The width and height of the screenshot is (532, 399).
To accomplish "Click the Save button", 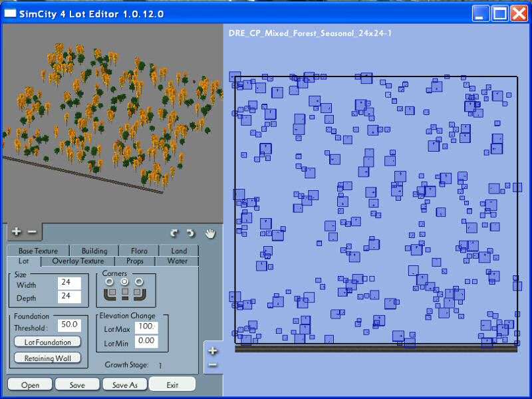I will [x=77, y=385].
